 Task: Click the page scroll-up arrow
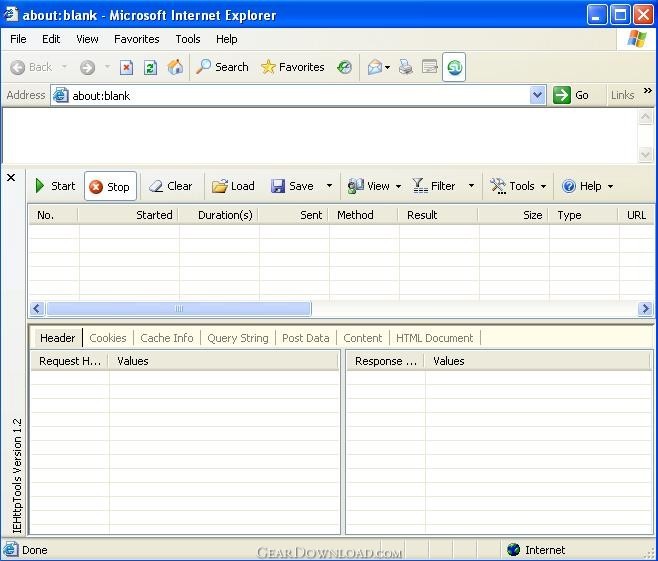point(645,117)
